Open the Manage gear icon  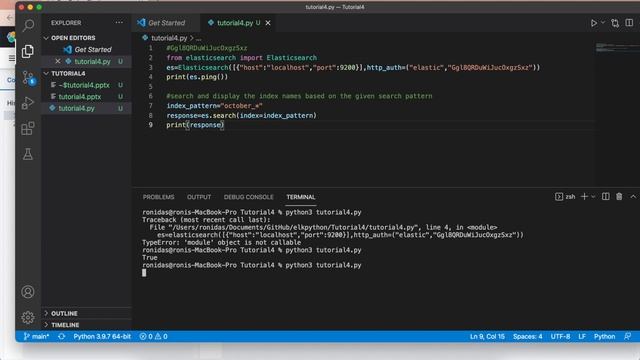[x=28, y=317]
